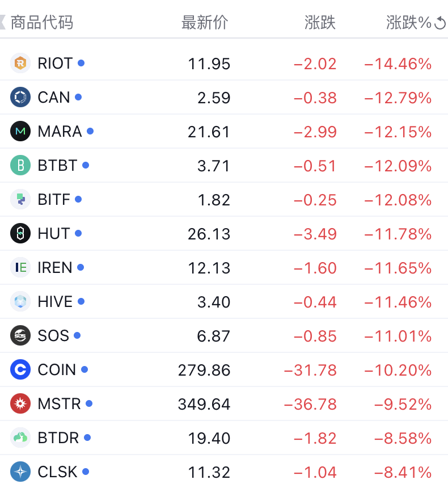Collapse panel using the top-left chevron

pos(3,23)
